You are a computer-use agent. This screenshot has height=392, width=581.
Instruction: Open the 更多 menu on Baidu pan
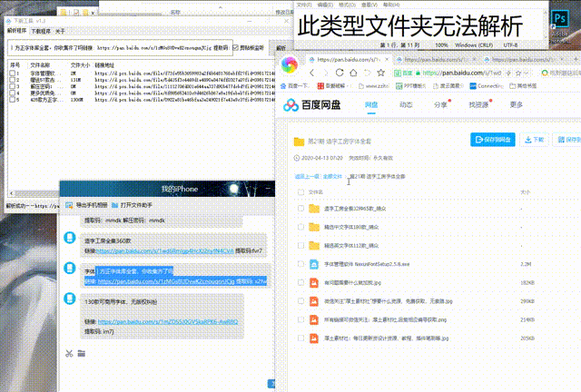tap(517, 105)
